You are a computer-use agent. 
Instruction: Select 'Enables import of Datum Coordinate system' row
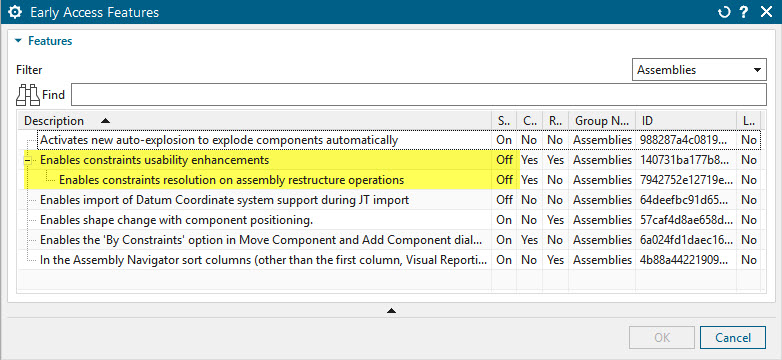(x=390, y=200)
